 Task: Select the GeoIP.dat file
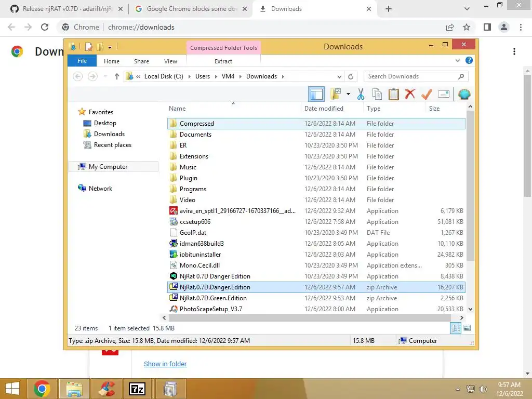[316, 232]
